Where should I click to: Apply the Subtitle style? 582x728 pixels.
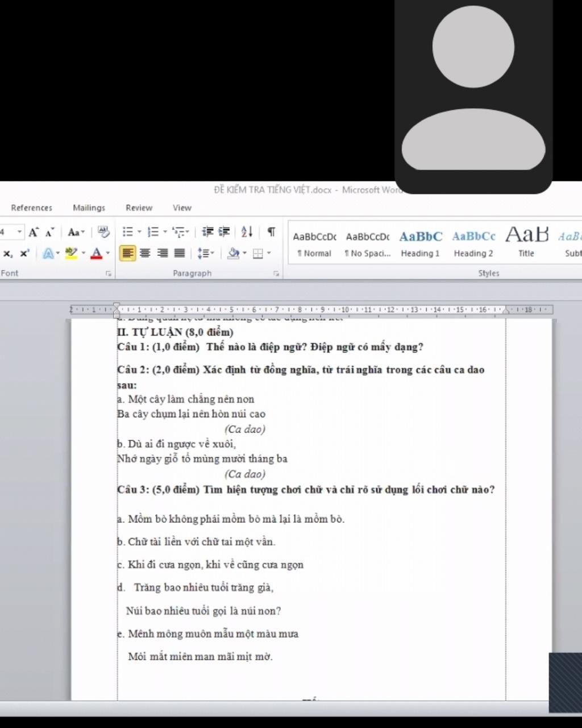[570, 245]
